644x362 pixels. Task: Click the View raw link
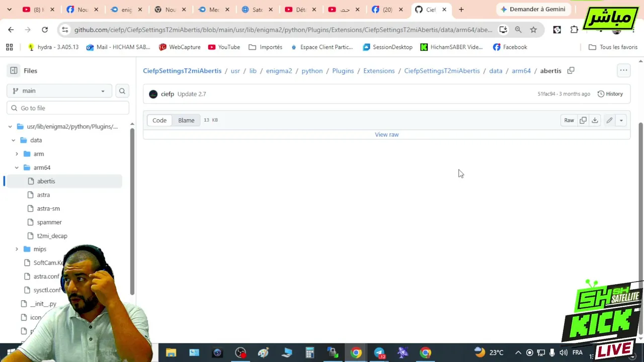click(x=386, y=135)
